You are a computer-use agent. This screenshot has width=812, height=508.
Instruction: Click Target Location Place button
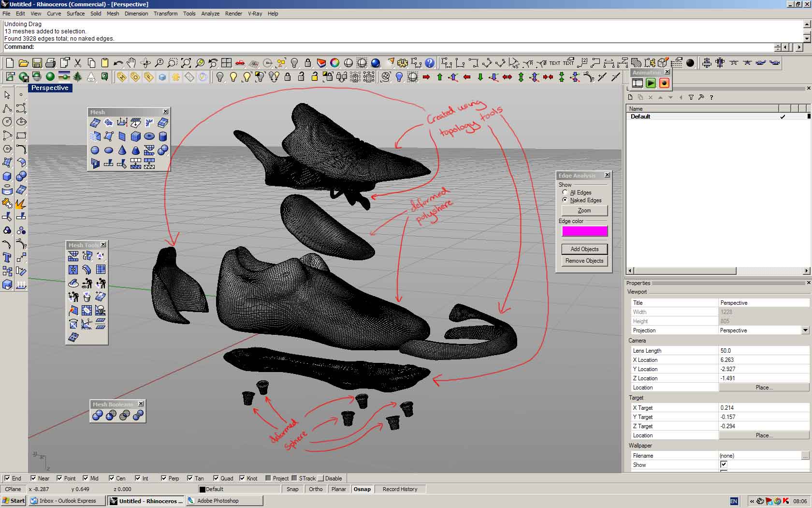click(764, 435)
